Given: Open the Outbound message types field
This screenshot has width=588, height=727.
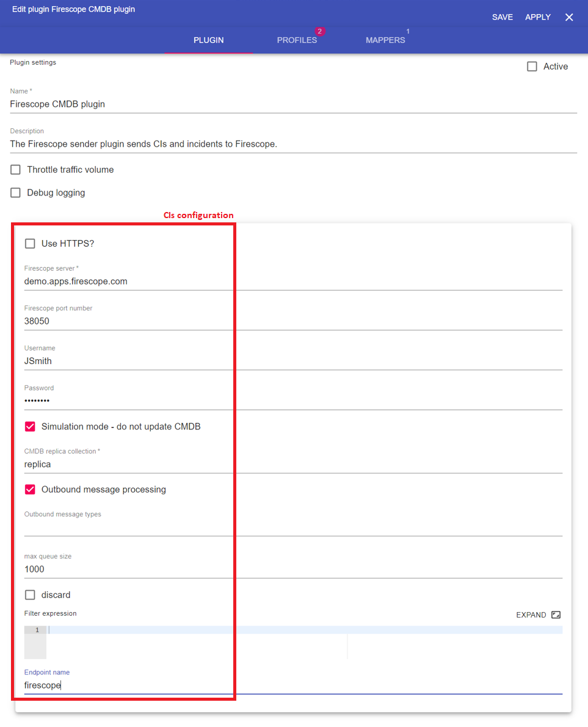Looking at the screenshot, I should click(293, 527).
